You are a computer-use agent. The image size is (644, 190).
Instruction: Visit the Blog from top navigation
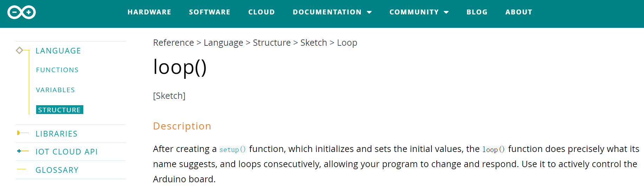pyautogui.click(x=477, y=12)
